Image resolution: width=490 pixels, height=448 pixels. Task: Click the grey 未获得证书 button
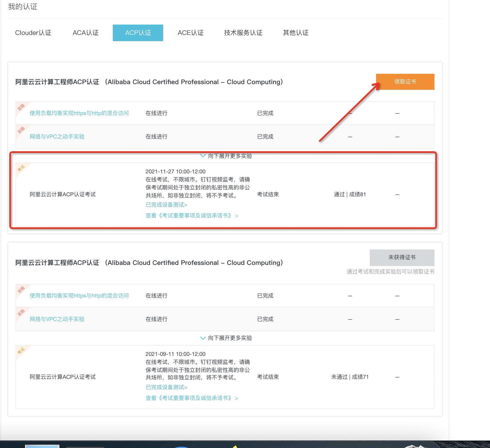pos(402,257)
